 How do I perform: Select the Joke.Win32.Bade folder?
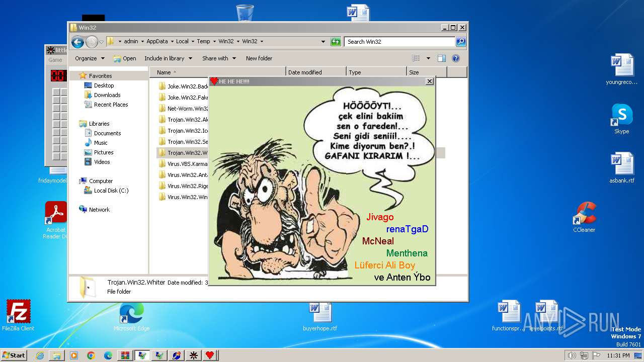tap(183, 86)
